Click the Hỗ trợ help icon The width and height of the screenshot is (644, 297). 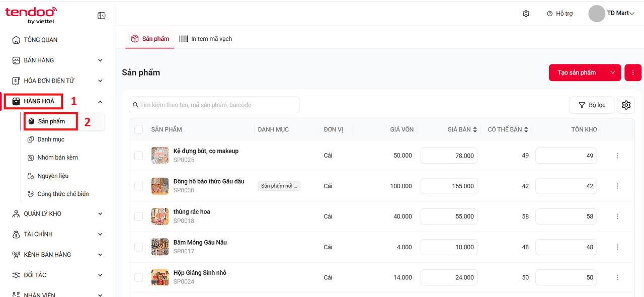(549, 14)
